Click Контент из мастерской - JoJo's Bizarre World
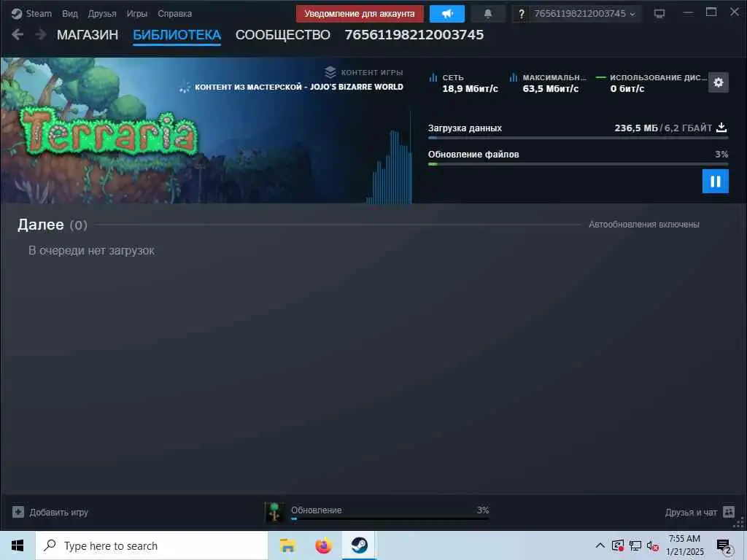This screenshot has width=747, height=560. pos(298,87)
